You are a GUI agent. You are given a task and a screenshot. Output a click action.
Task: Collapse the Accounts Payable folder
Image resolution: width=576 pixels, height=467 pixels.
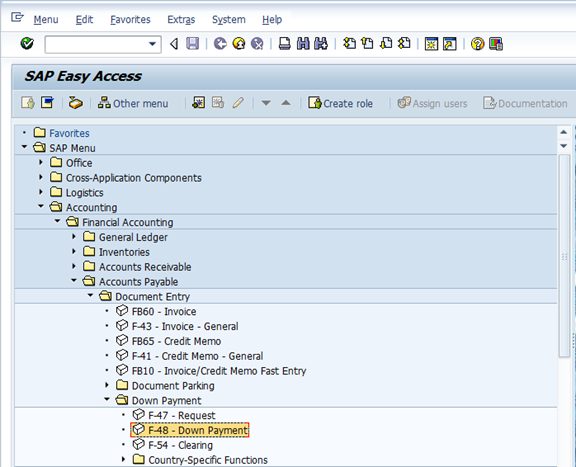pyautogui.click(x=74, y=280)
